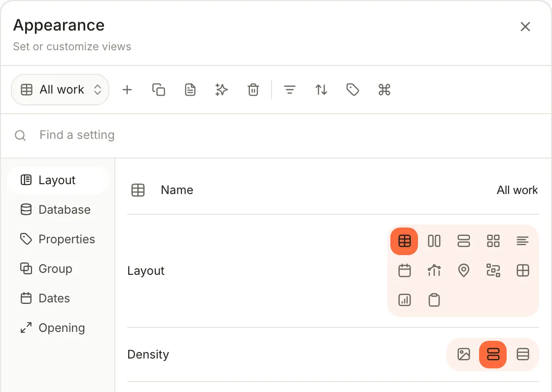Focus the Find a setting search field
The height and width of the screenshot is (392, 552).
(x=276, y=135)
